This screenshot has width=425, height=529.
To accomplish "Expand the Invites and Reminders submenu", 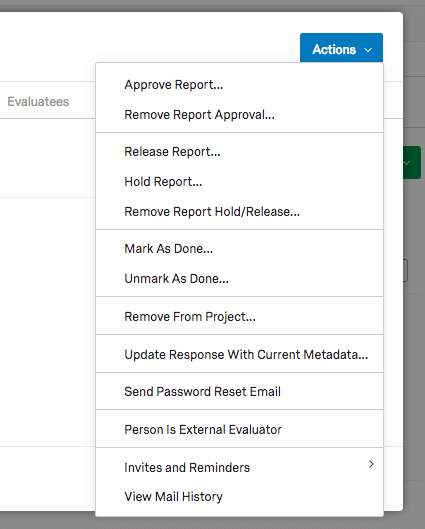I will click(x=239, y=468).
